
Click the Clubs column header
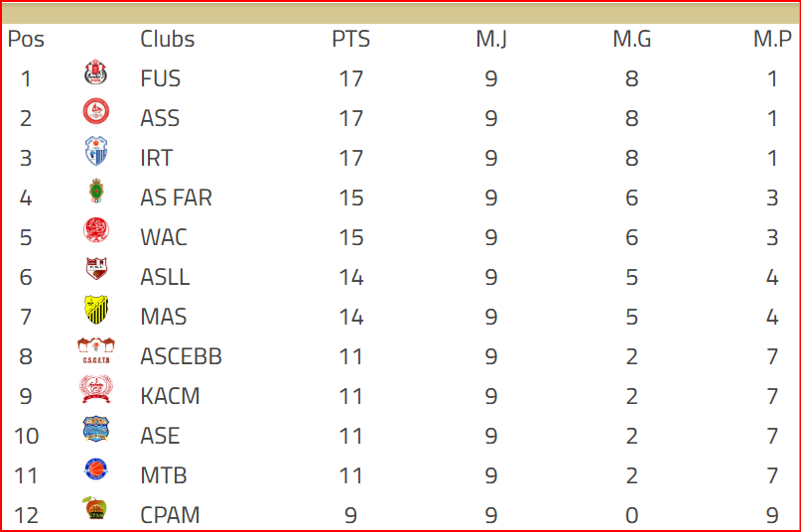pyautogui.click(x=168, y=40)
